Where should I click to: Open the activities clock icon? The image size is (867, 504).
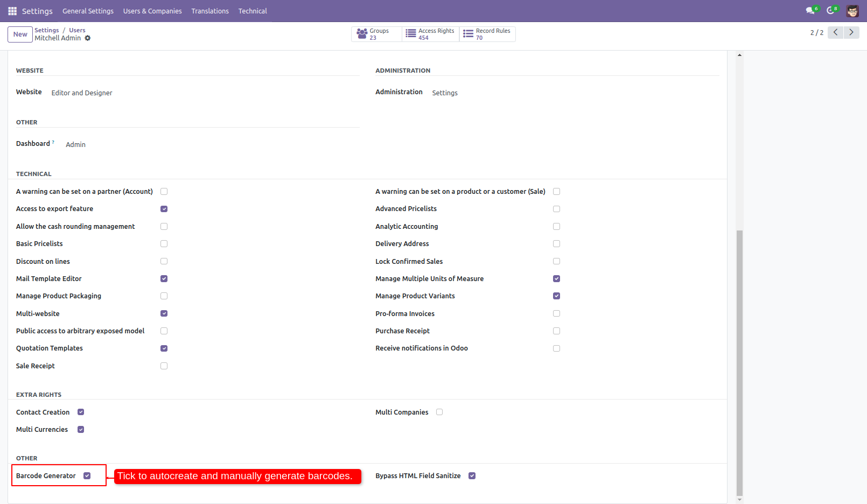click(831, 11)
